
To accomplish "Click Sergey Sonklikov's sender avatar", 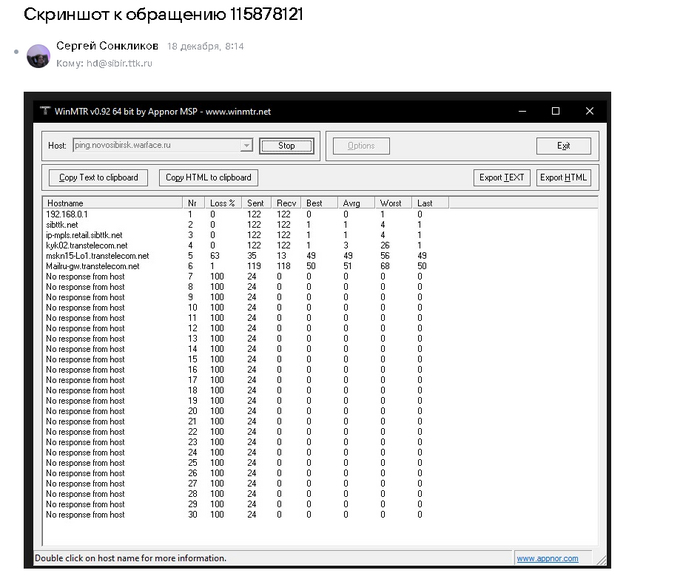I will [x=38, y=56].
